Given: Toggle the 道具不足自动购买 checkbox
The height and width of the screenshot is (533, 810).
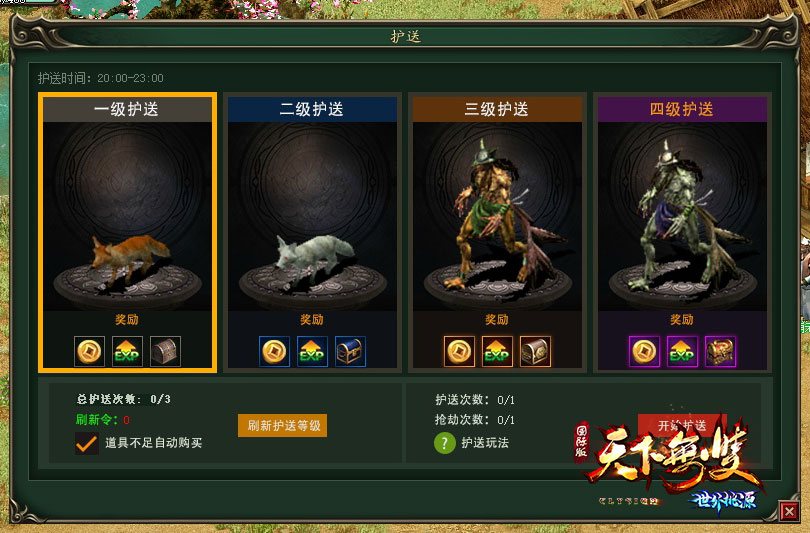Looking at the screenshot, I should pos(86,443).
